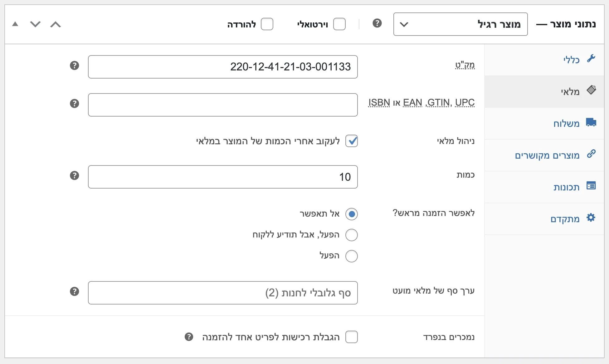Click the truck icon for משלוח
Viewport: 609px width, 364px height.
pyautogui.click(x=591, y=122)
